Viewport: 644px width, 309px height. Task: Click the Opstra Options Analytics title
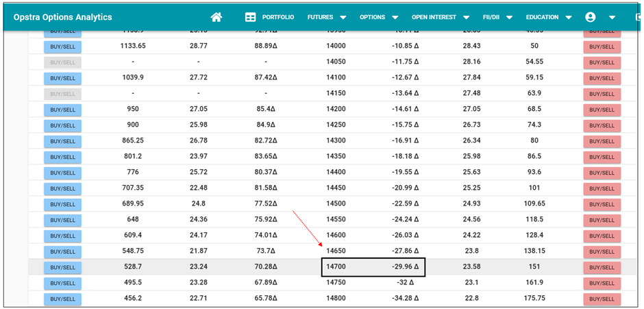click(62, 17)
